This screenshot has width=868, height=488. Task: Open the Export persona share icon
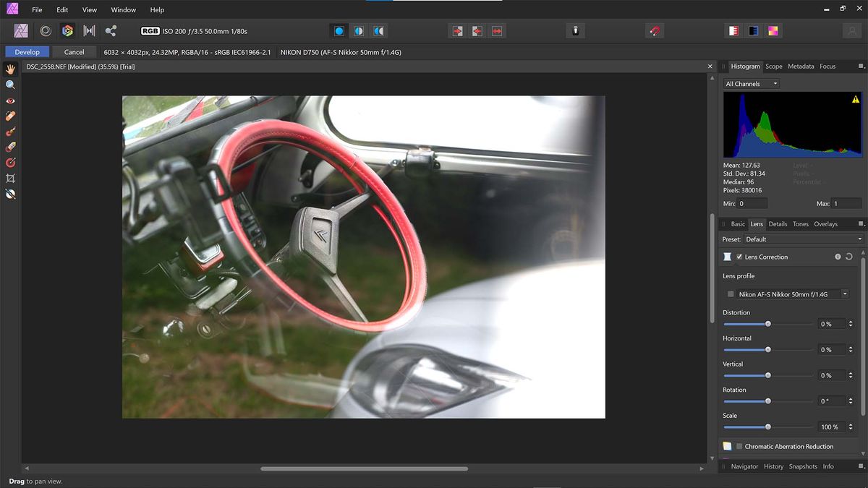tap(111, 31)
